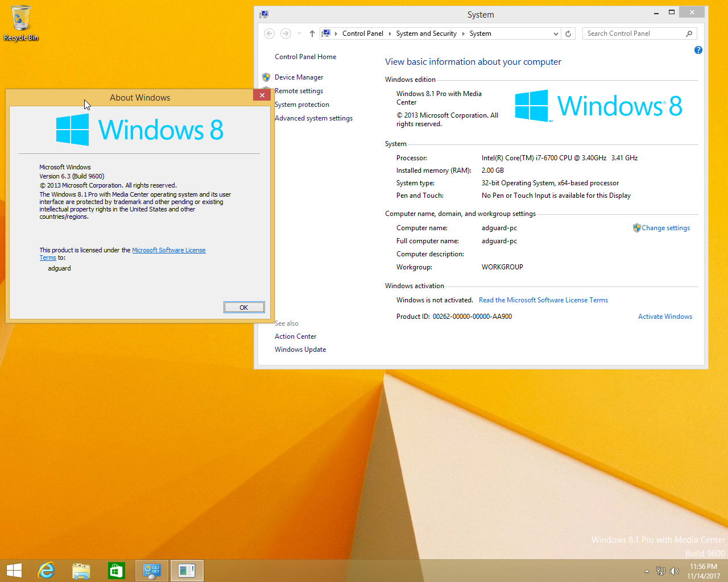Maximize the System window
Screen dimensions: 728x582
coord(672,13)
